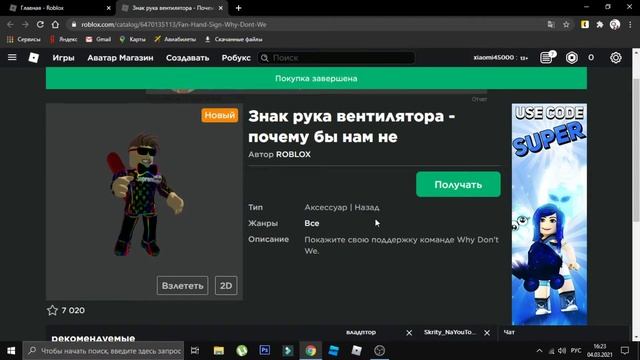
Task: Open the Игры menu item
Action: pyautogui.click(x=63, y=58)
